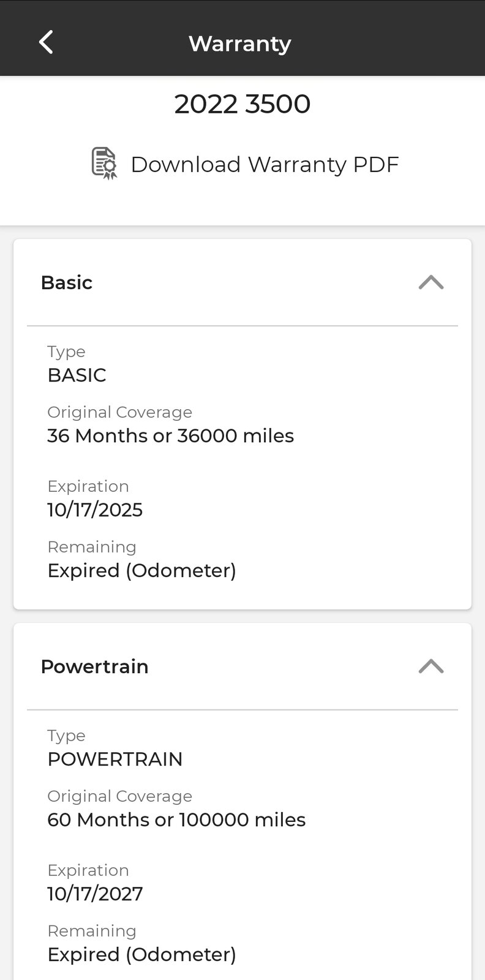Select expiration date 10/17/2025

click(x=95, y=510)
